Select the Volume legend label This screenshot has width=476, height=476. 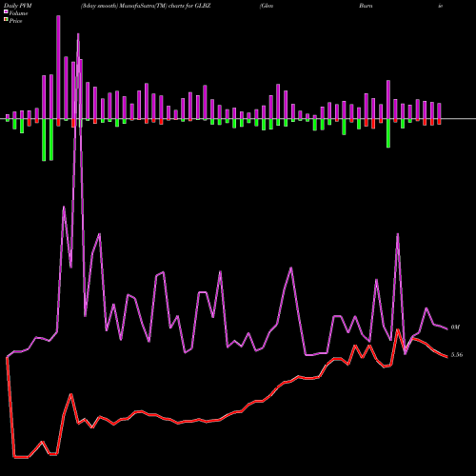click(x=18, y=13)
